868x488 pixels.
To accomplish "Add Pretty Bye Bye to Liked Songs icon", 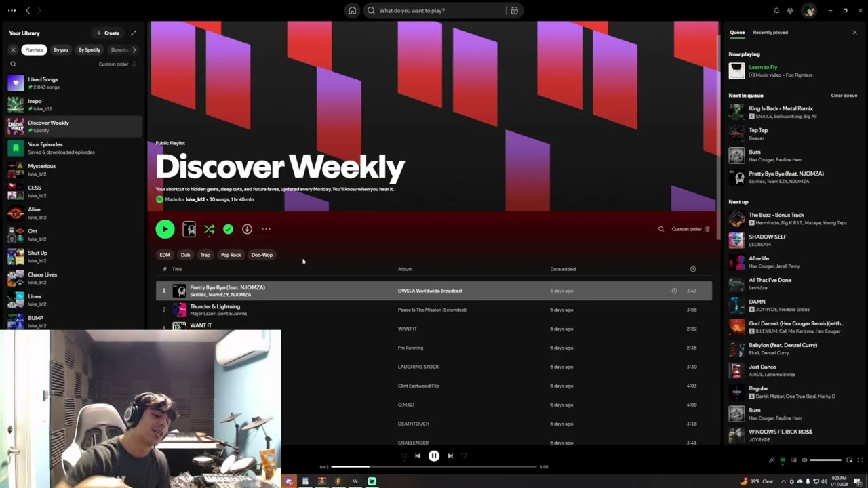I will click(x=674, y=291).
